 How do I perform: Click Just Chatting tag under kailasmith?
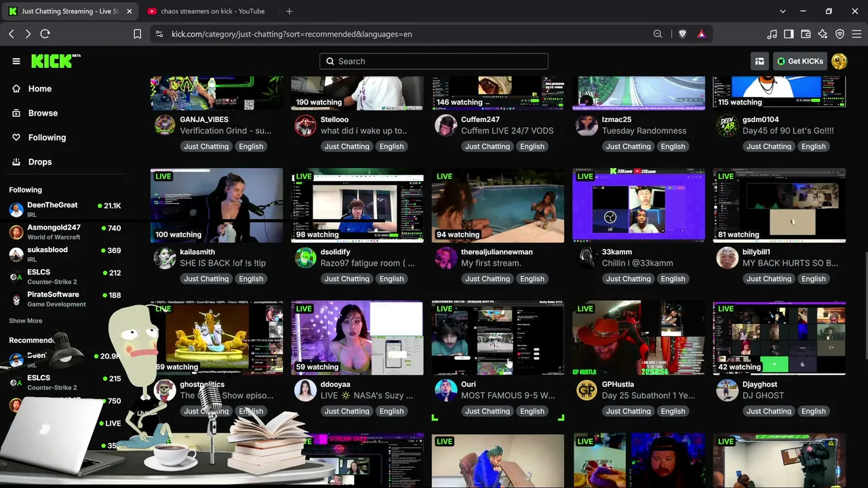pos(206,279)
